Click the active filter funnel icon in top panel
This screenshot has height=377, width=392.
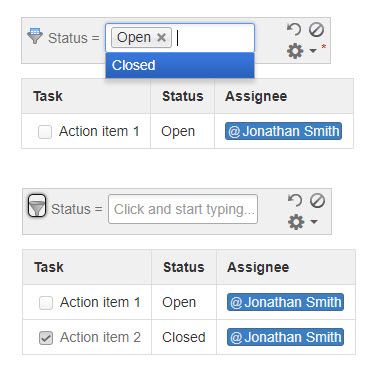(x=35, y=36)
